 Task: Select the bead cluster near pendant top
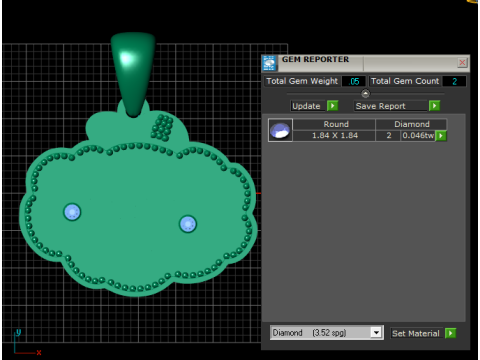coord(162,128)
